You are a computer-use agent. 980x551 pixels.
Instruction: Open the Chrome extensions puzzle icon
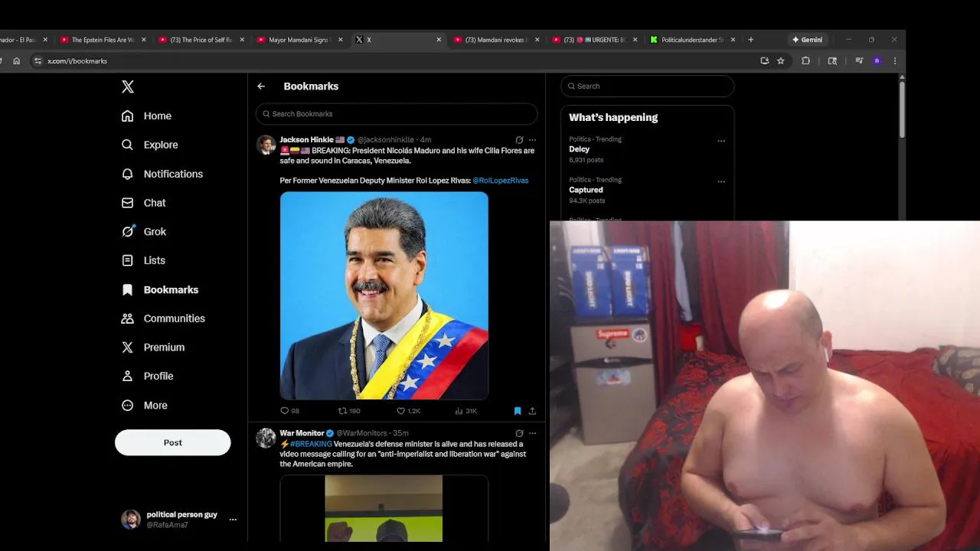point(805,61)
